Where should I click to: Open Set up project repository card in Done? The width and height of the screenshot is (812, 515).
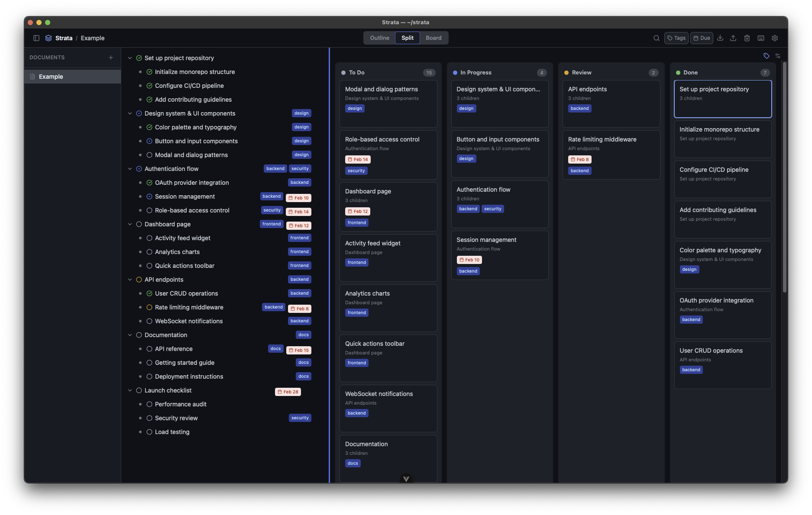pyautogui.click(x=723, y=99)
